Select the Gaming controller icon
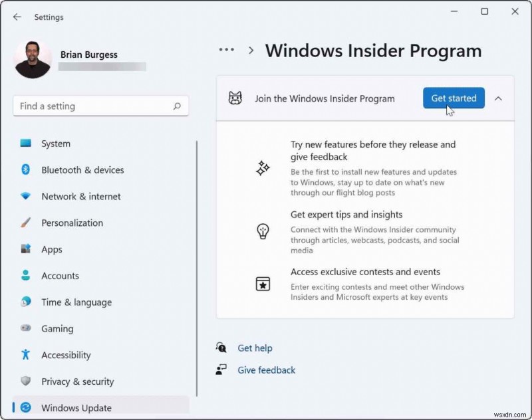The width and height of the screenshot is (532, 420). click(x=27, y=329)
